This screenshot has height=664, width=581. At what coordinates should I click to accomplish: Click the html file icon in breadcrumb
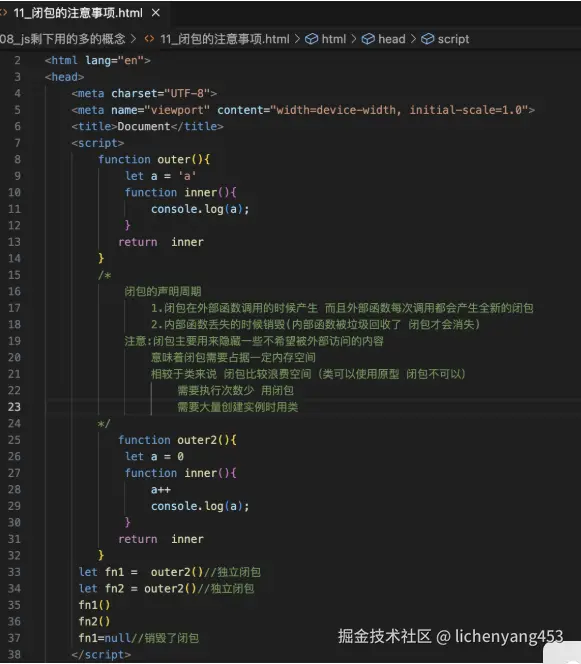[149, 39]
